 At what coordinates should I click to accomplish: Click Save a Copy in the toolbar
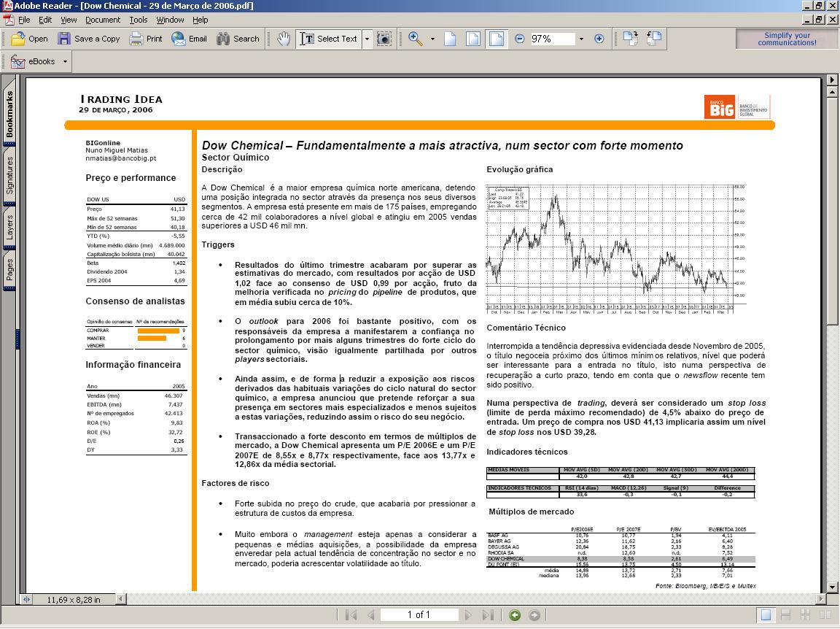pos(89,39)
